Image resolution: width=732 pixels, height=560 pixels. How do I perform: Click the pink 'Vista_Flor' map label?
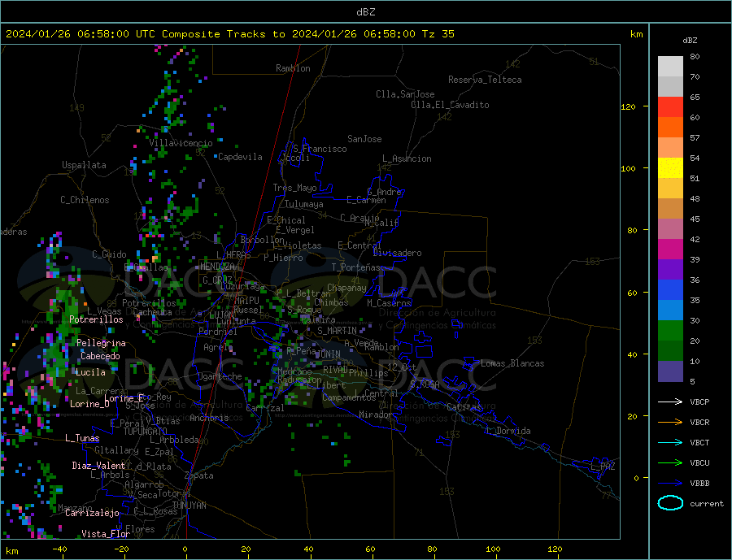[106, 534]
